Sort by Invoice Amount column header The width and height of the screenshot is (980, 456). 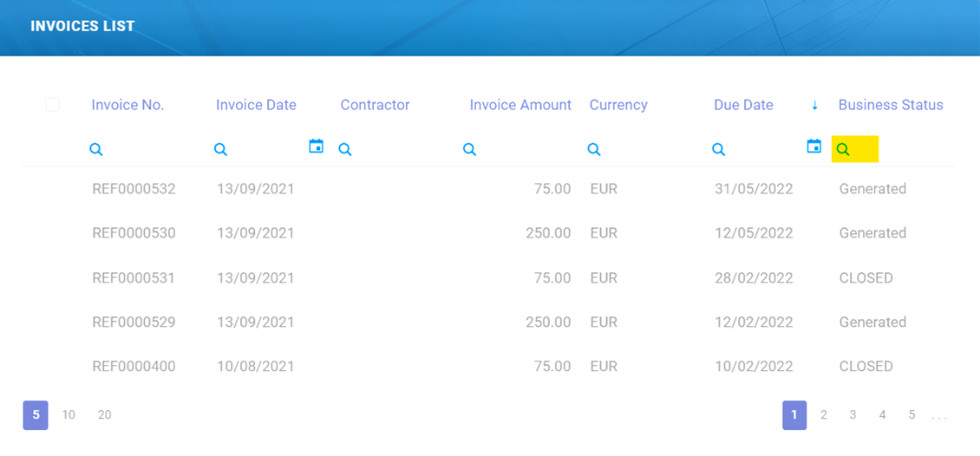point(520,105)
